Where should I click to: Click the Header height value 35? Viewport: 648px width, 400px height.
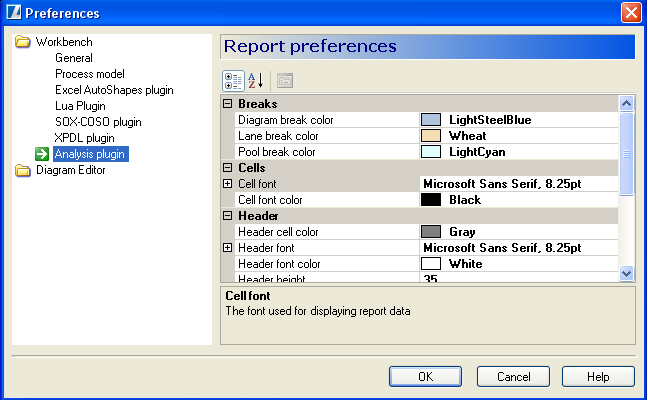(430, 279)
